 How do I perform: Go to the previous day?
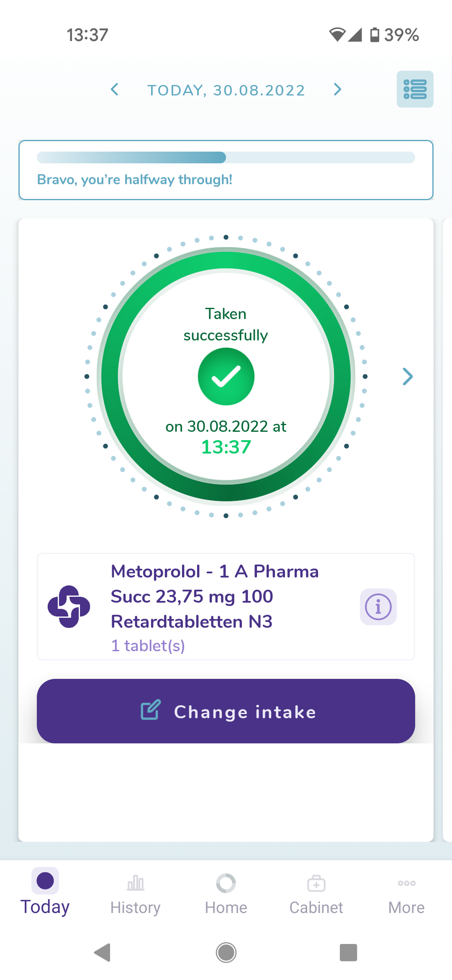coord(114,89)
